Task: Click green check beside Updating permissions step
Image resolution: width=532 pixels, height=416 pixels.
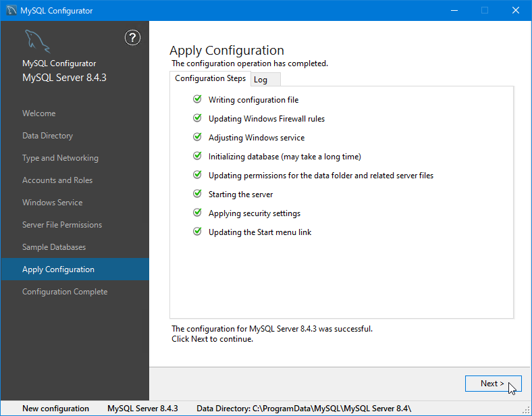Action: [197, 175]
